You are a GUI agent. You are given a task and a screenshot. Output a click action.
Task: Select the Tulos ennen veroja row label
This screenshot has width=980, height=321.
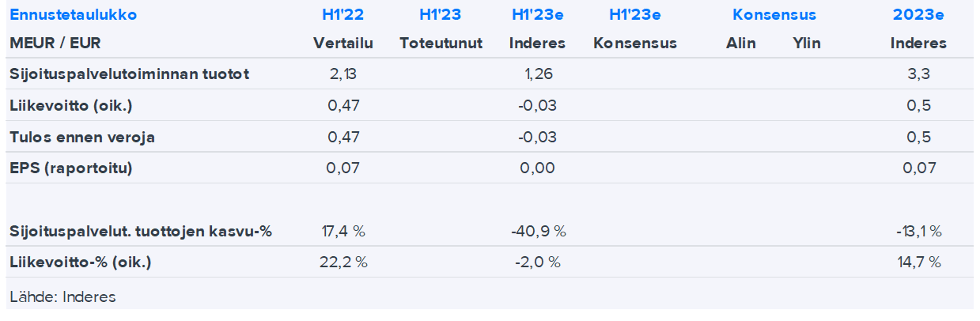pos(82,137)
